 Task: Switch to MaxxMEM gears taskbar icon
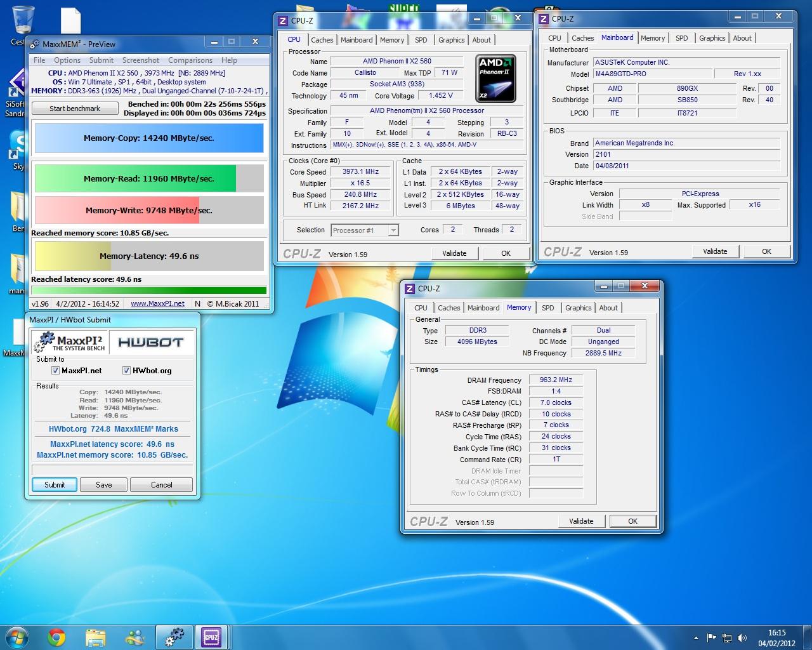[174, 637]
